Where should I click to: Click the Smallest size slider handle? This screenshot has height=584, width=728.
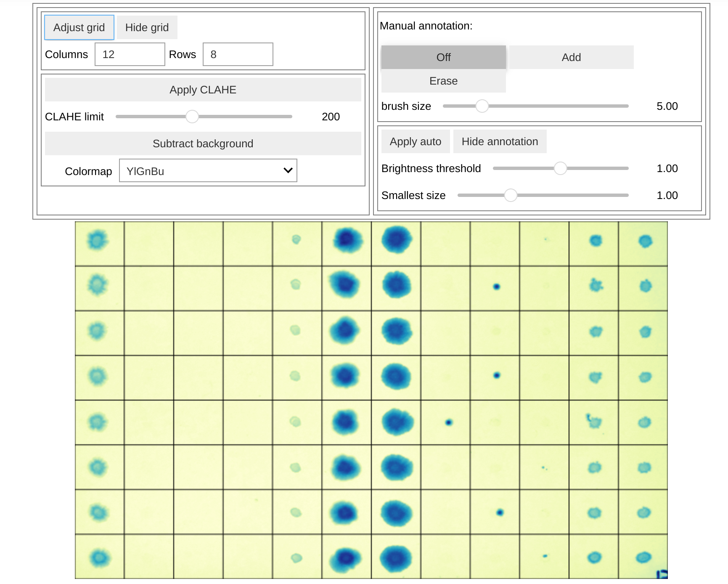click(511, 195)
